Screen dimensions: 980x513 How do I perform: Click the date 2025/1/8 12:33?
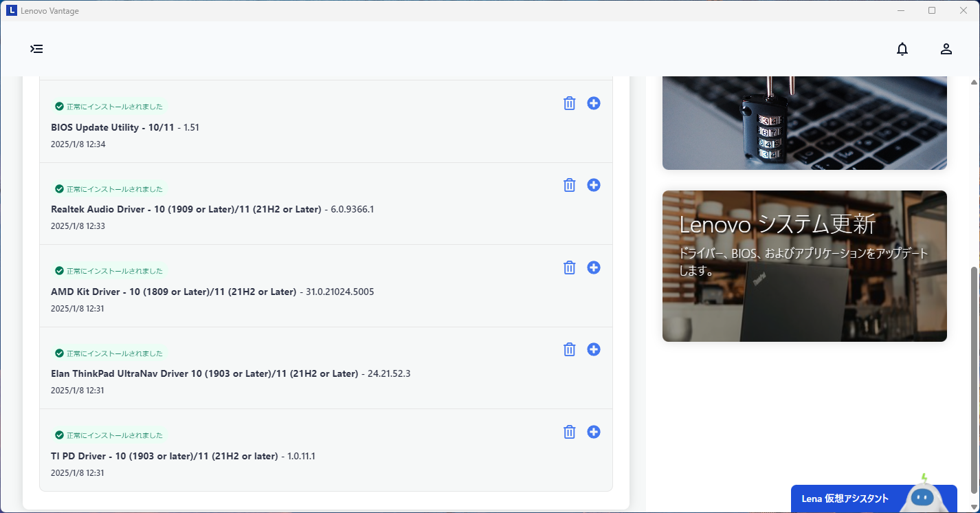pos(78,226)
